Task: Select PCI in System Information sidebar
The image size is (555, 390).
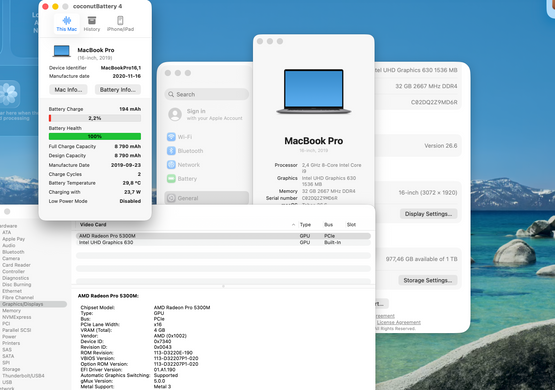Action: coord(6,324)
